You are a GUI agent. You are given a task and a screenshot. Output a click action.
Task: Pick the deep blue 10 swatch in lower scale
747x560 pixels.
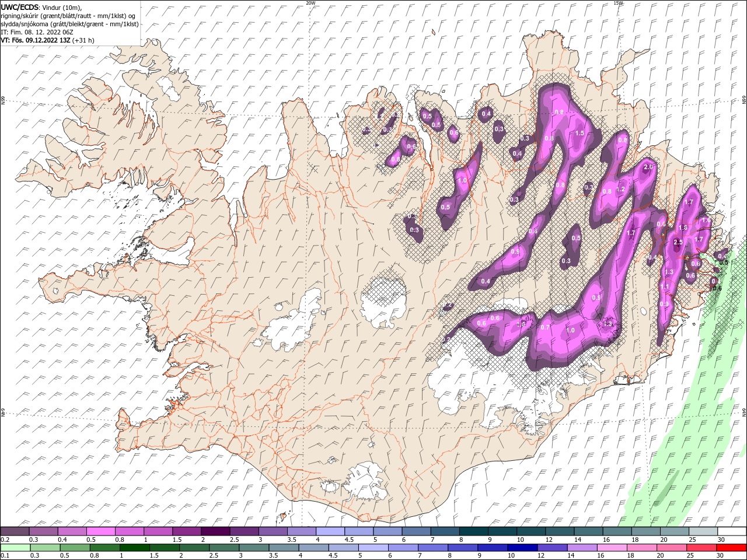click(522, 548)
